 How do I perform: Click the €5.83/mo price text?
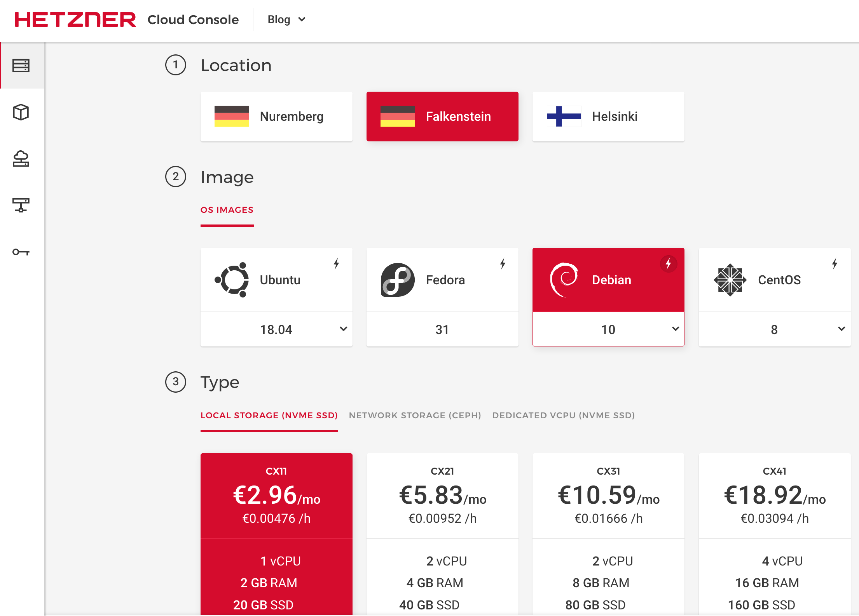tap(442, 496)
